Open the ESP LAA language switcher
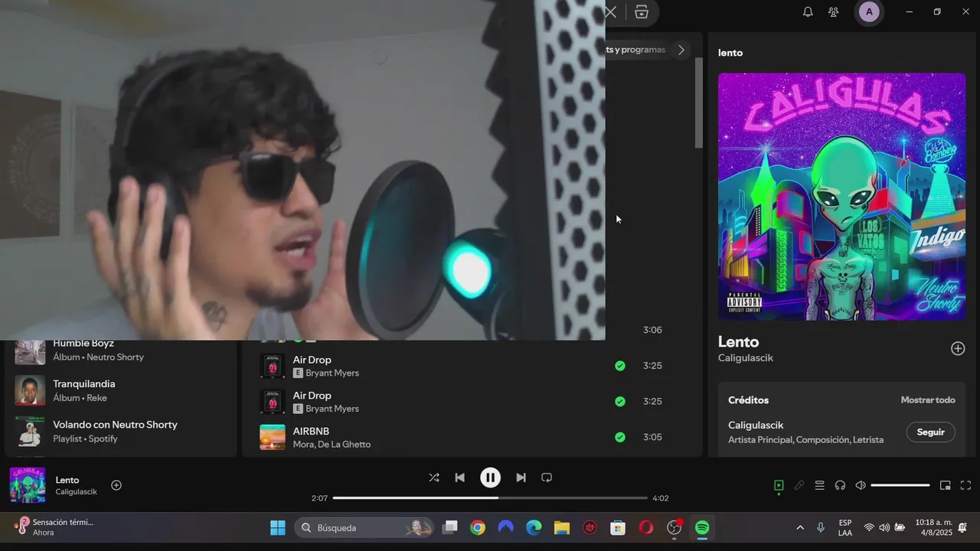 click(x=845, y=527)
